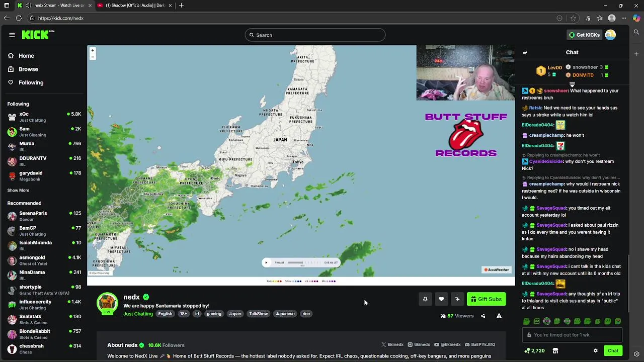This screenshot has width=644, height=362.
Task: Click BamGP channel avatar
Action: tap(12, 231)
